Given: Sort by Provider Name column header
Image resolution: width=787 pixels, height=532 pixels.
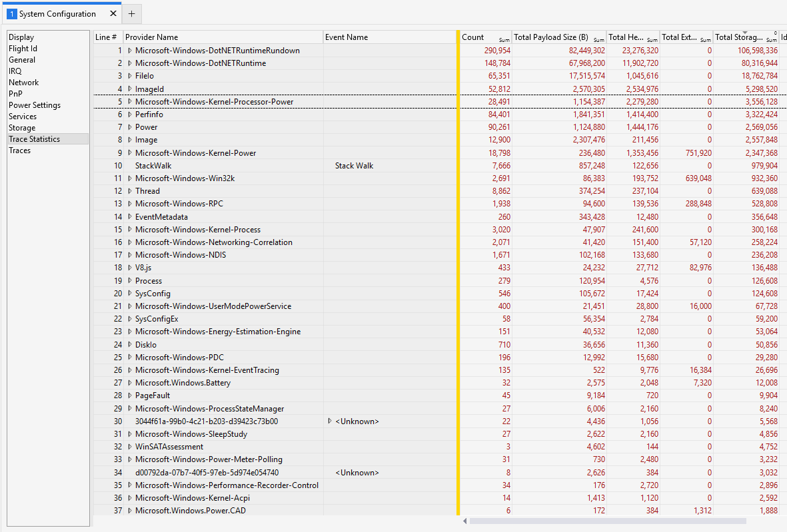Looking at the screenshot, I should click(223, 37).
